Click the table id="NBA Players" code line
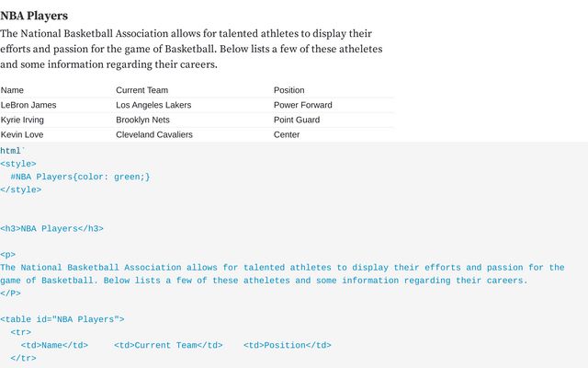This screenshot has width=588, height=368. [62, 319]
